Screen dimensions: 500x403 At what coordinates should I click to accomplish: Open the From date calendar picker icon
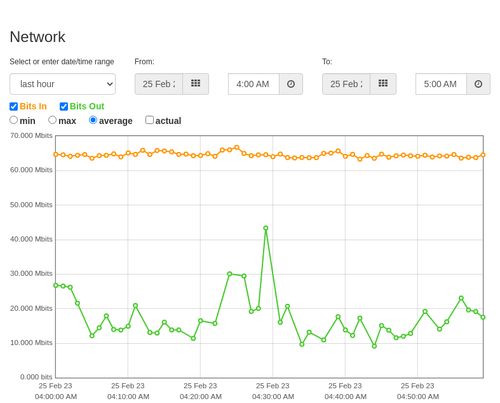(196, 84)
